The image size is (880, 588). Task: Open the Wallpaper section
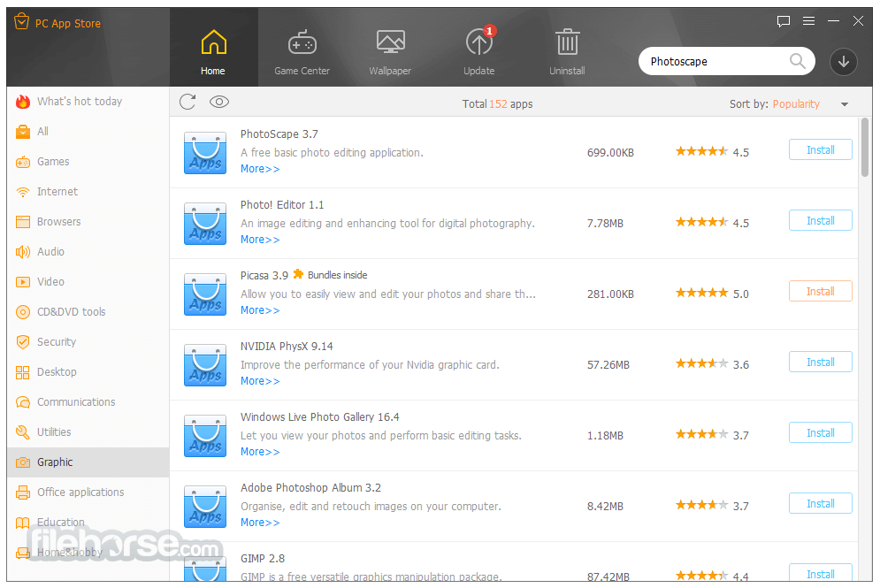pos(390,43)
